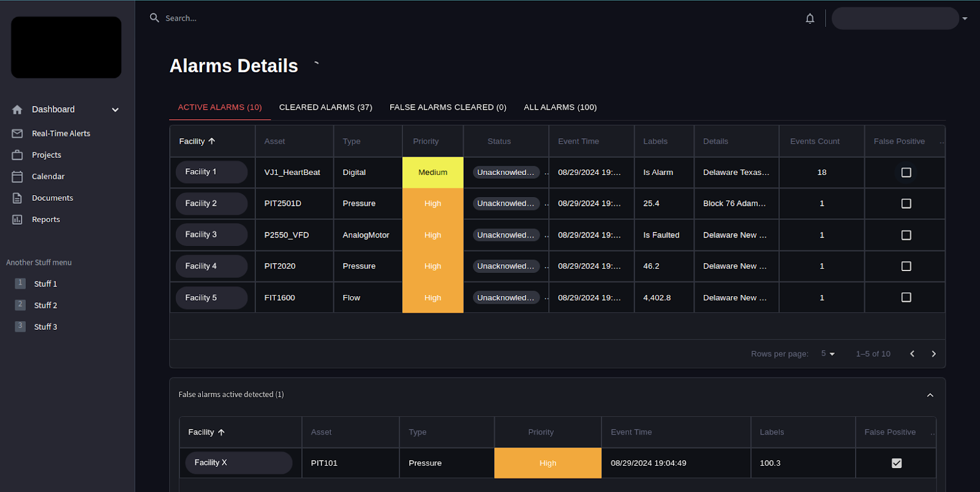Check False Positive for Facility 5
Viewport: 980px width, 492px height.
tap(907, 297)
